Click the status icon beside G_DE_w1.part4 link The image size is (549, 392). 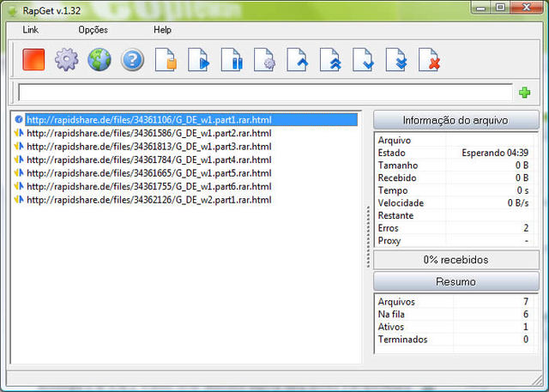(x=19, y=160)
